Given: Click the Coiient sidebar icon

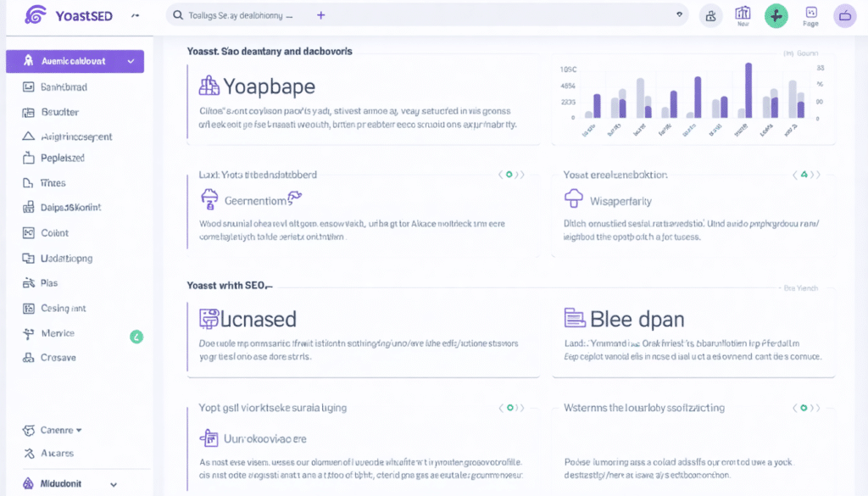Looking at the screenshot, I should (x=28, y=233).
